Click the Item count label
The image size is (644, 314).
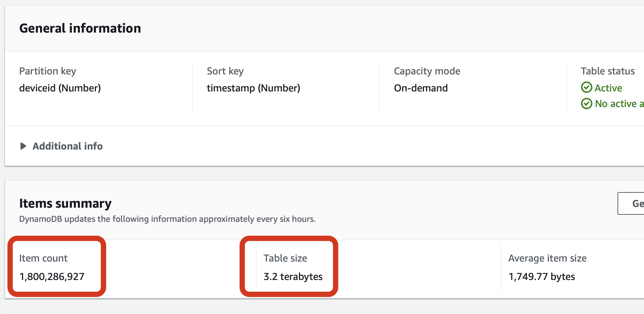[x=44, y=258]
